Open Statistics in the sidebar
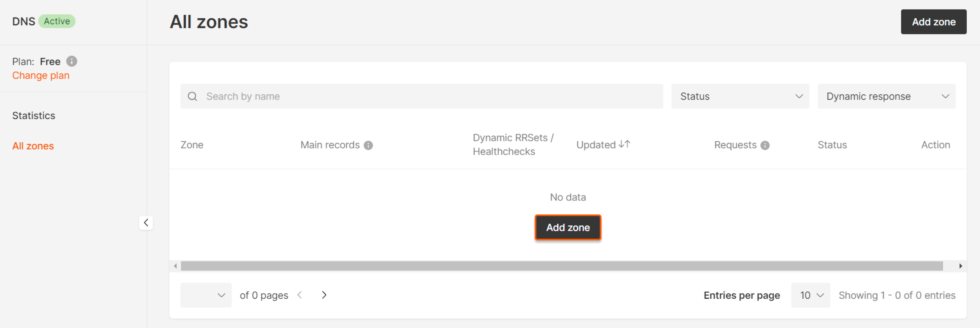 click(34, 115)
